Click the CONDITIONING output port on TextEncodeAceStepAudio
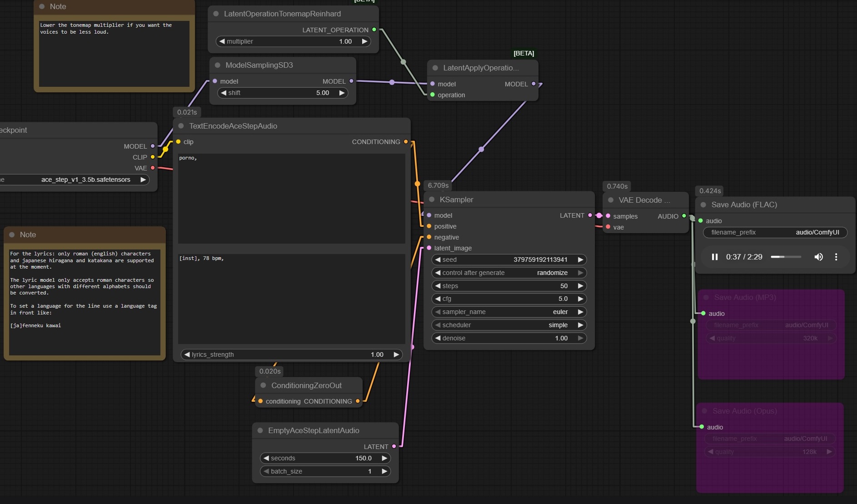857x504 pixels. click(406, 142)
